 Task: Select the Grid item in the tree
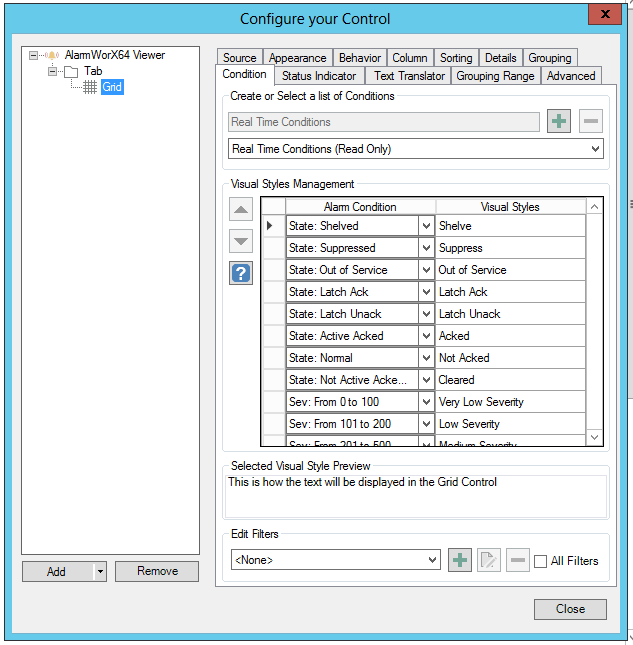111,87
